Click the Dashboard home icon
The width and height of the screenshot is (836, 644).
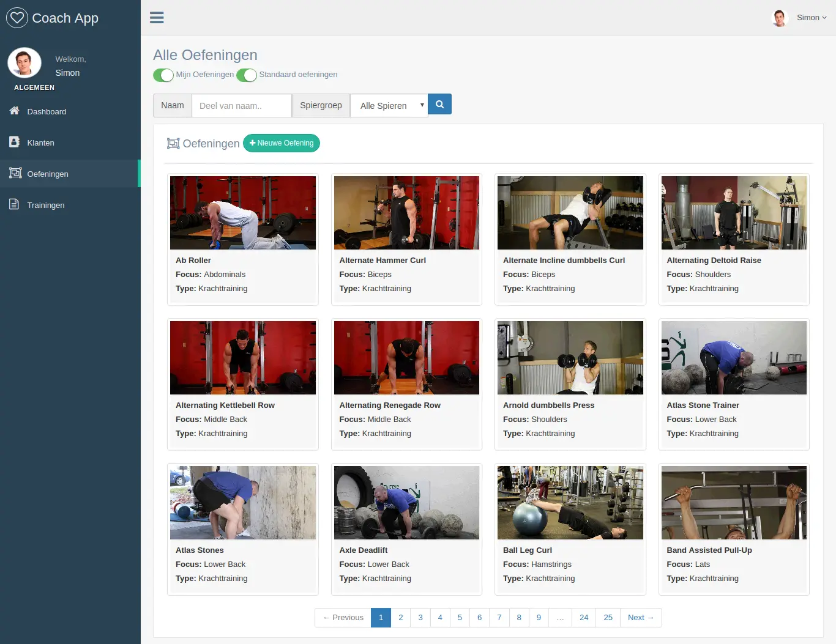(15, 111)
